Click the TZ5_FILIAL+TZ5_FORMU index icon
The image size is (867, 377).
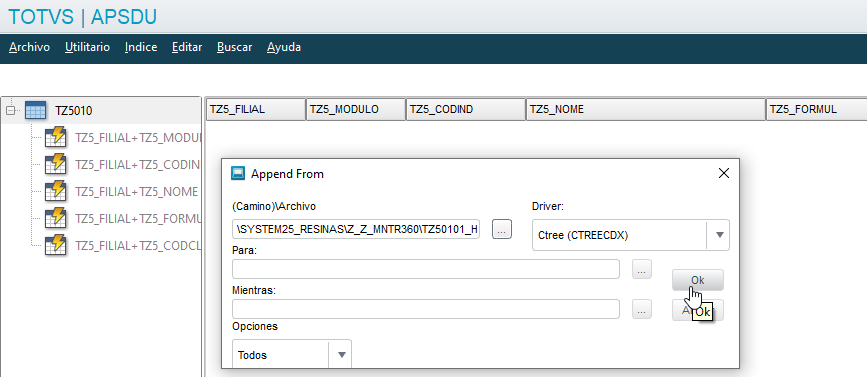point(55,218)
